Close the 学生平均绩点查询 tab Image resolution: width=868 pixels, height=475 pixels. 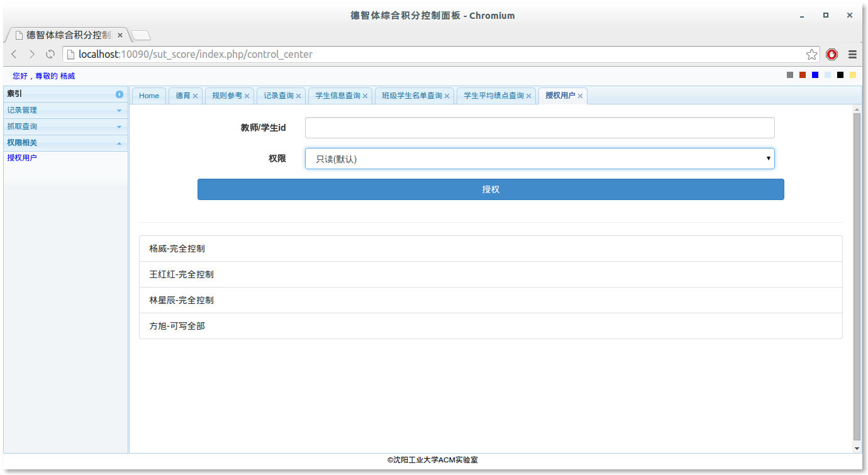(x=529, y=96)
